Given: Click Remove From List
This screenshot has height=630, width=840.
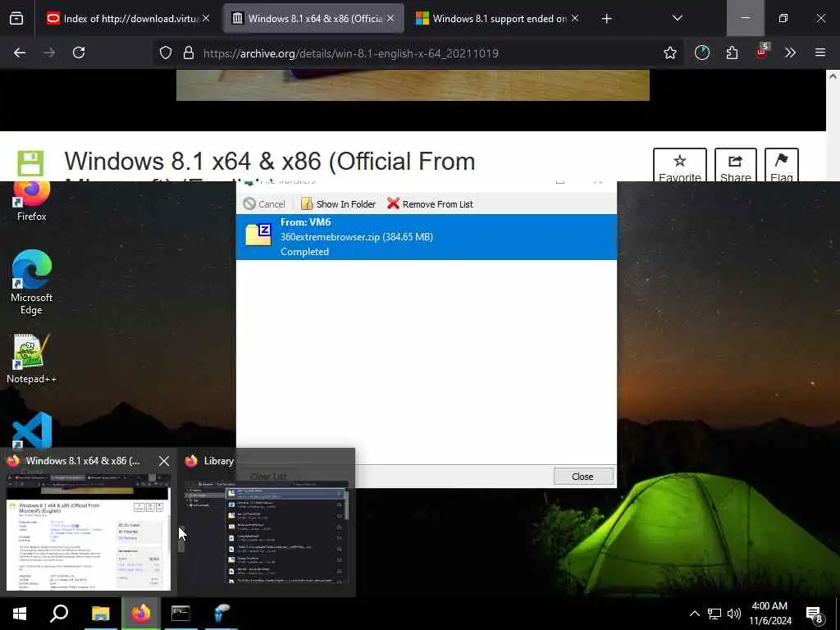Looking at the screenshot, I should [430, 204].
